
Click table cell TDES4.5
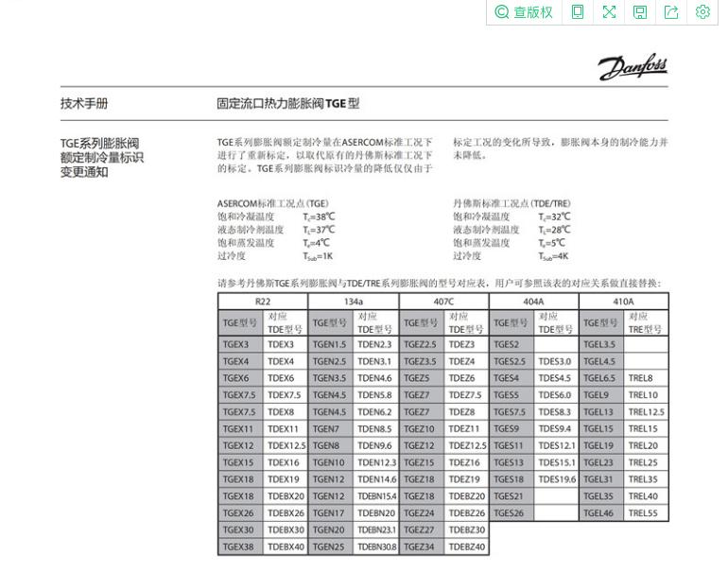click(556, 378)
